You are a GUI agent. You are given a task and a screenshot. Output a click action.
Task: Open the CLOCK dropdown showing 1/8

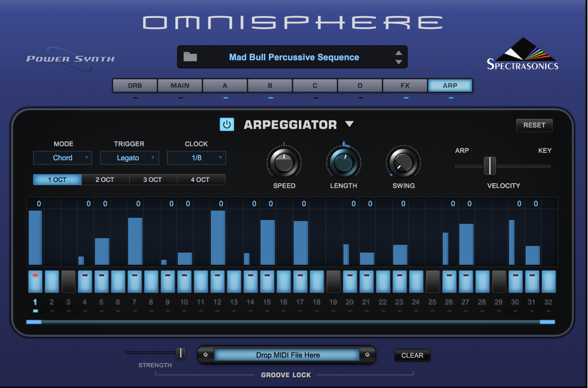196,158
